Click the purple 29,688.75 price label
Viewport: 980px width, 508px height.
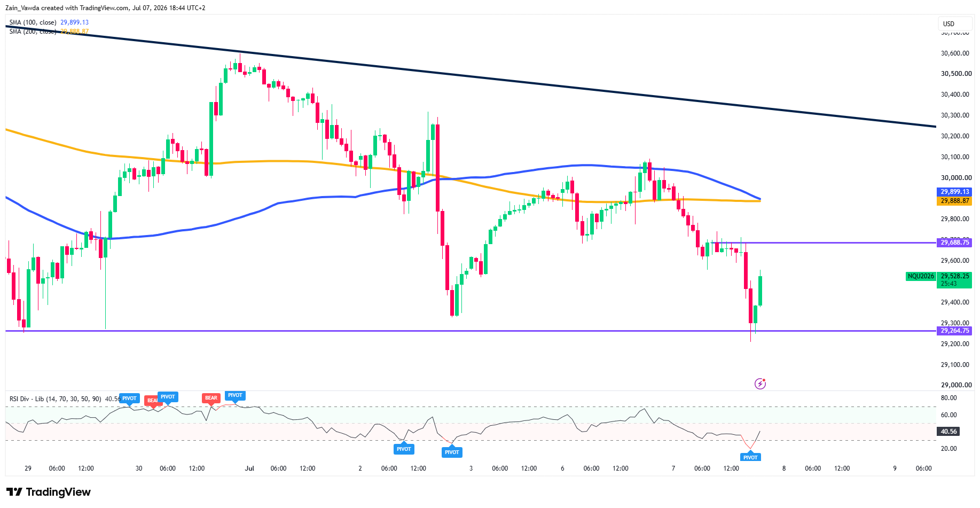[x=954, y=243]
